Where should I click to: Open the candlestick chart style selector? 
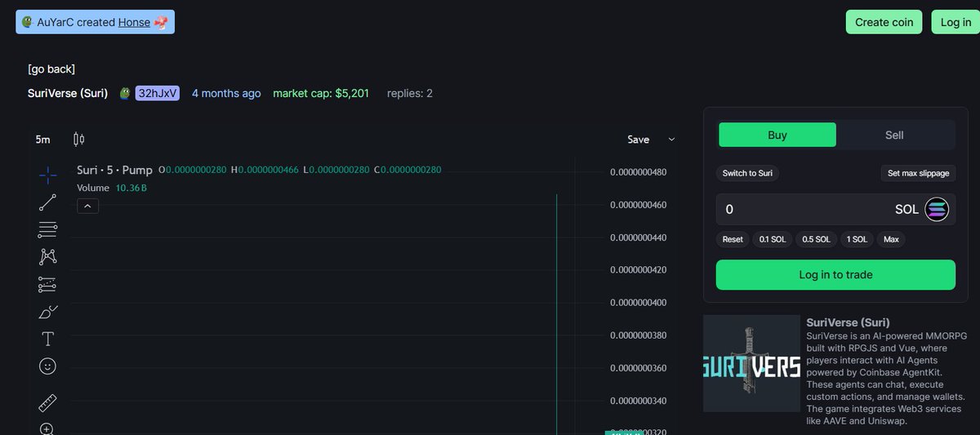click(x=78, y=140)
